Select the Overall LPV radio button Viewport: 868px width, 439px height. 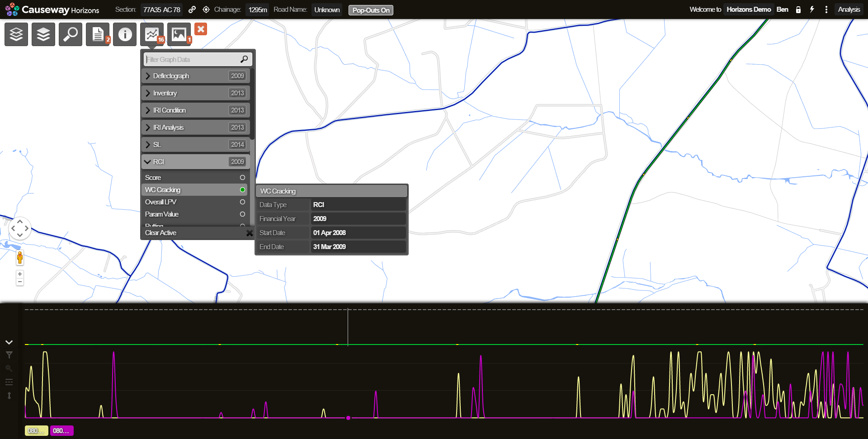(243, 202)
